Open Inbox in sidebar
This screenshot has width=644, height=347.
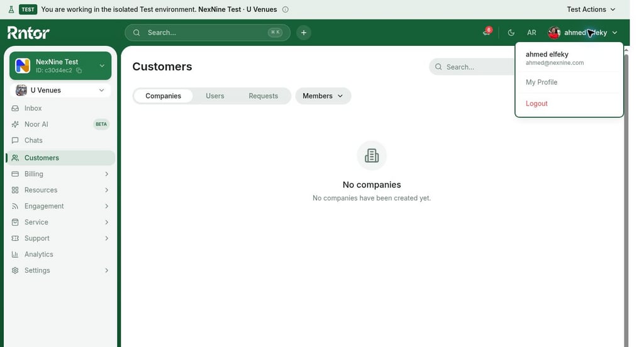click(60, 108)
